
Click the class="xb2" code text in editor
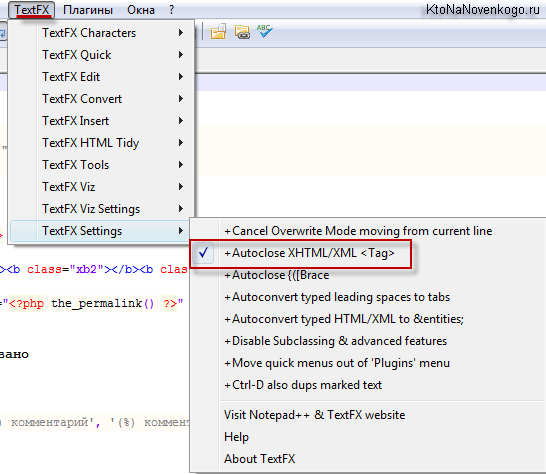pos(65,270)
